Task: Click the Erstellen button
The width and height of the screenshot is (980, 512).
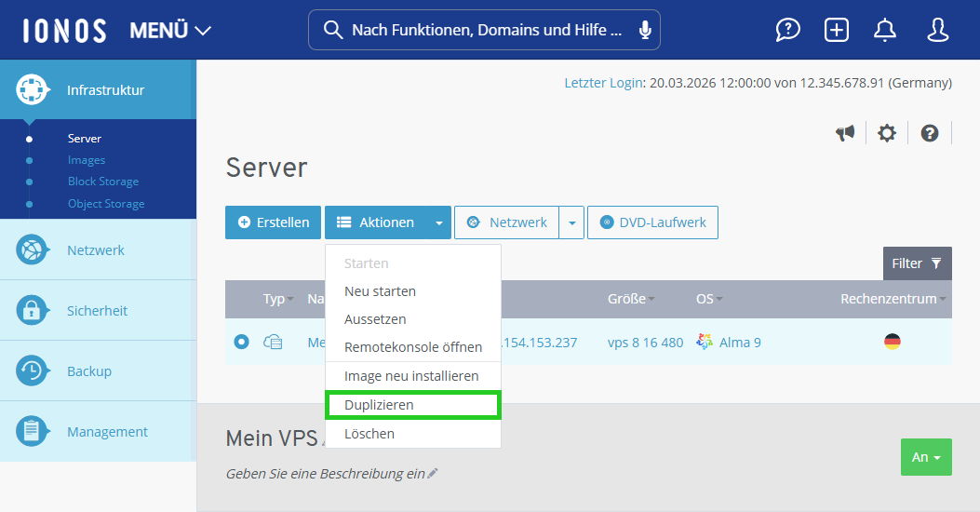Action: point(273,222)
